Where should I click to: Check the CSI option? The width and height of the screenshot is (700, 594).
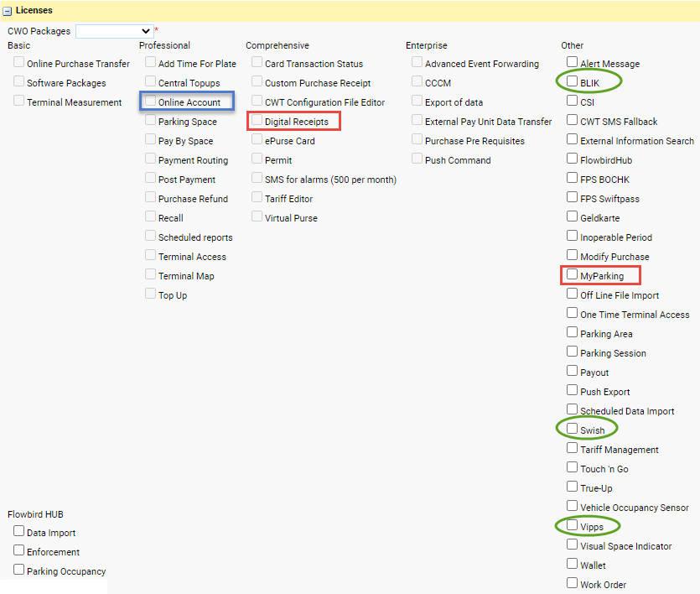pyautogui.click(x=572, y=100)
